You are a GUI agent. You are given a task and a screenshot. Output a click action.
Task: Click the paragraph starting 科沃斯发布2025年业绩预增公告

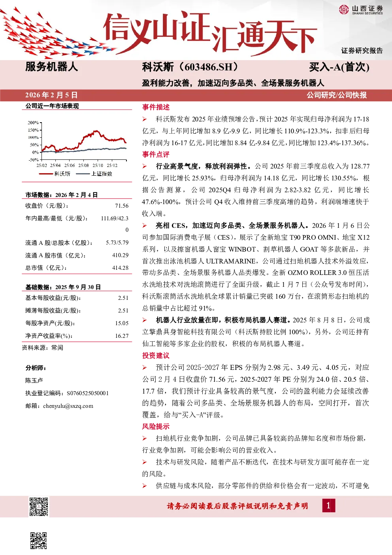click(256, 131)
